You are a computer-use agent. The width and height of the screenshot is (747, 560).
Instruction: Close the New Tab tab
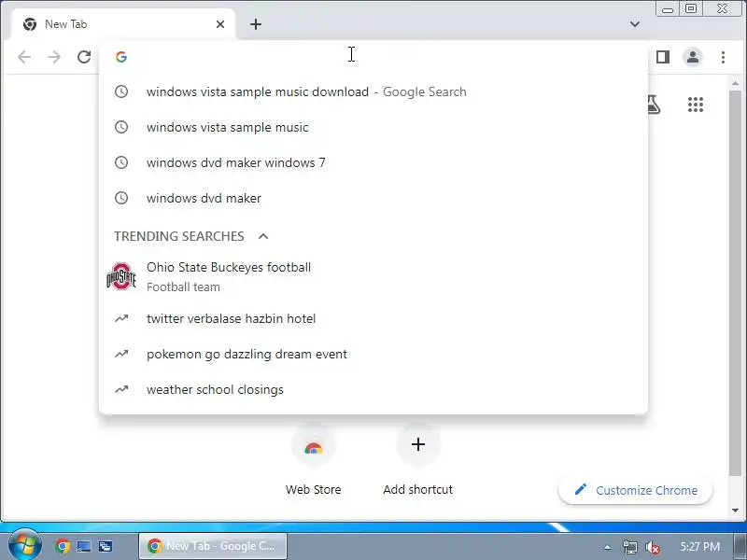coord(220,24)
